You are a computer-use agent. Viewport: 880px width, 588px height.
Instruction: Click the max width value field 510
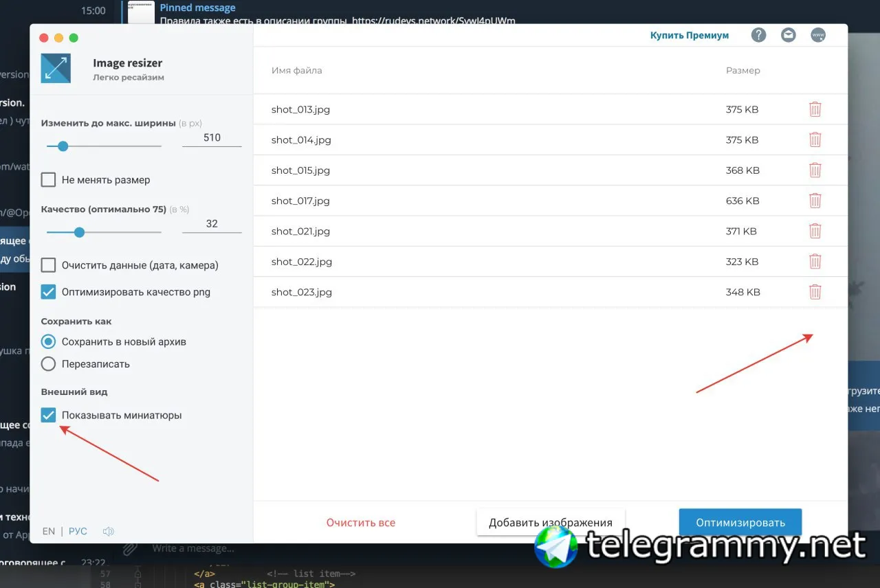(x=212, y=138)
